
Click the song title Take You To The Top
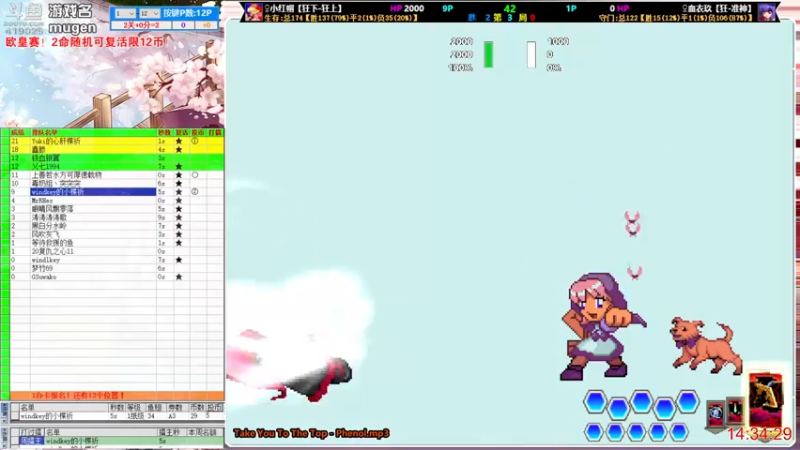311,433
